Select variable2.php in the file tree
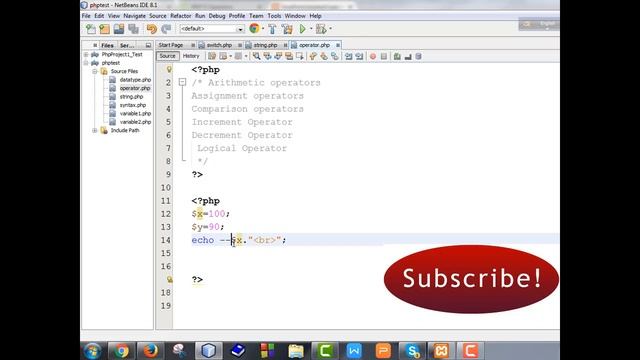Image resolution: width=640 pixels, height=360 pixels. click(x=135, y=122)
